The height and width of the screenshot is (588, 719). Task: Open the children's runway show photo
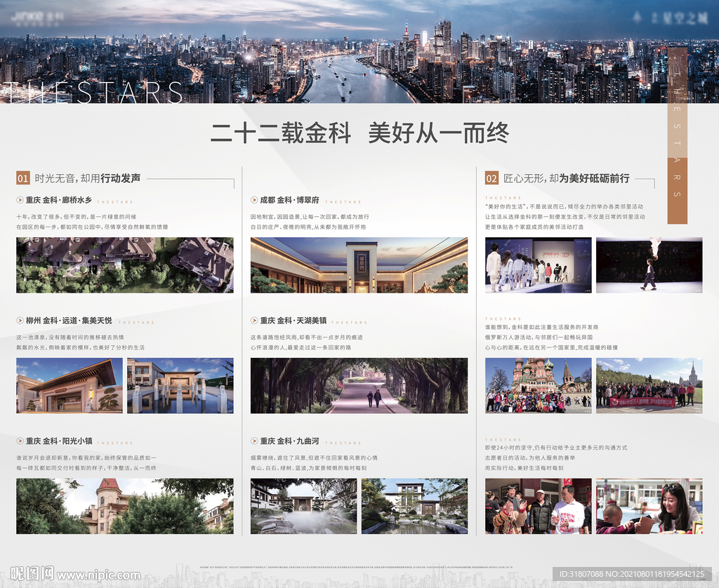click(539, 265)
